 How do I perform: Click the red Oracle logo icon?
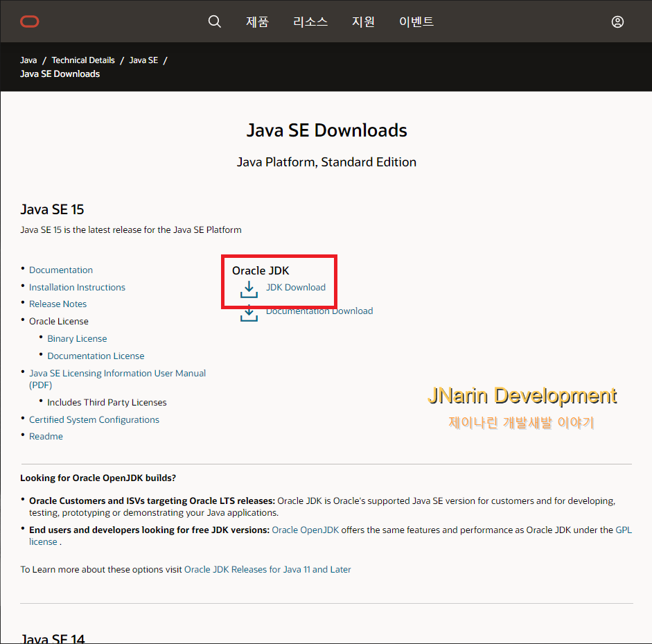click(30, 21)
